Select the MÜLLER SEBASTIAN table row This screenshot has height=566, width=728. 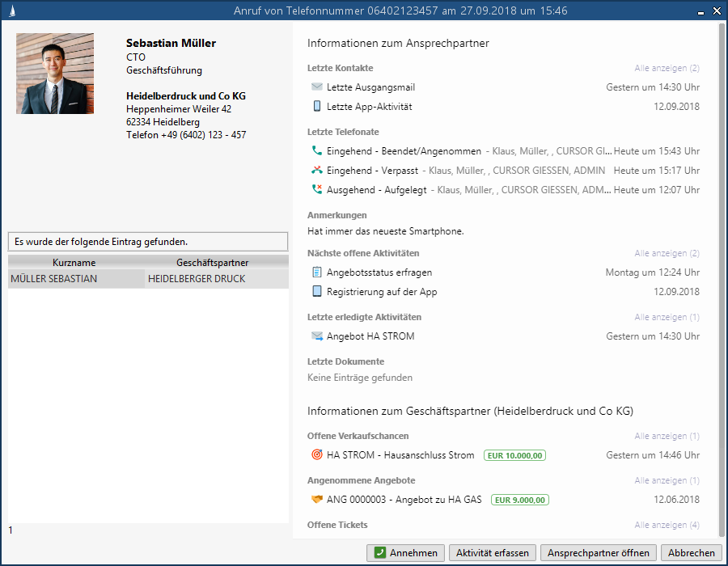coord(74,279)
